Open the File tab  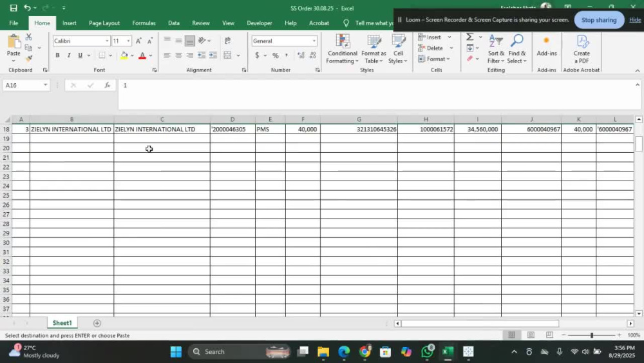point(14,23)
